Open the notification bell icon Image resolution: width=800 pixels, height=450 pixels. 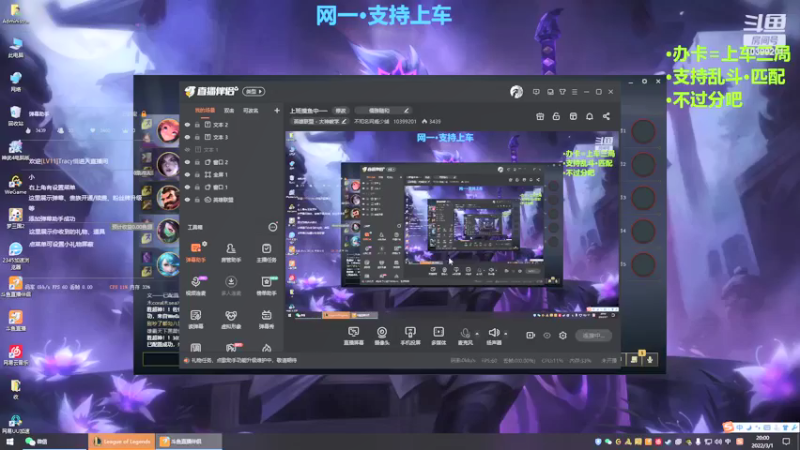pos(589,116)
